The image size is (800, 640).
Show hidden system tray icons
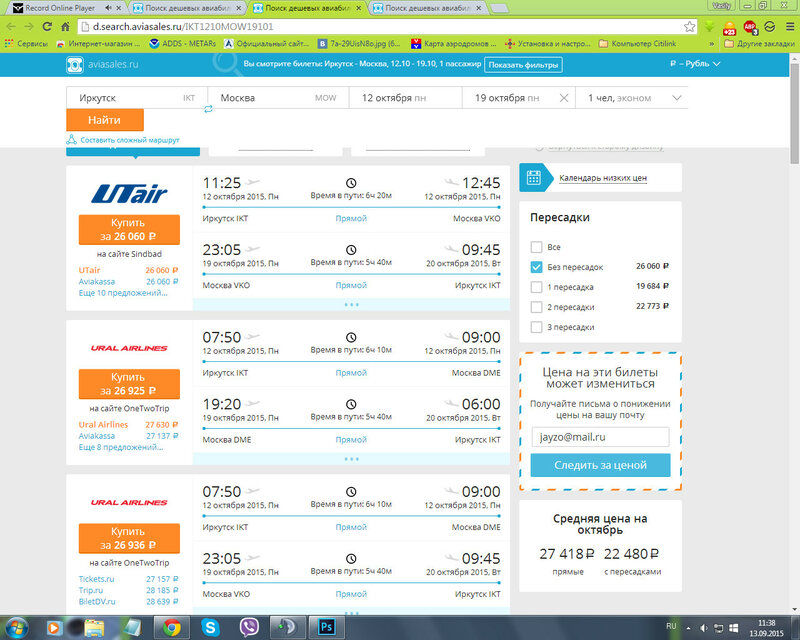coord(688,628)
